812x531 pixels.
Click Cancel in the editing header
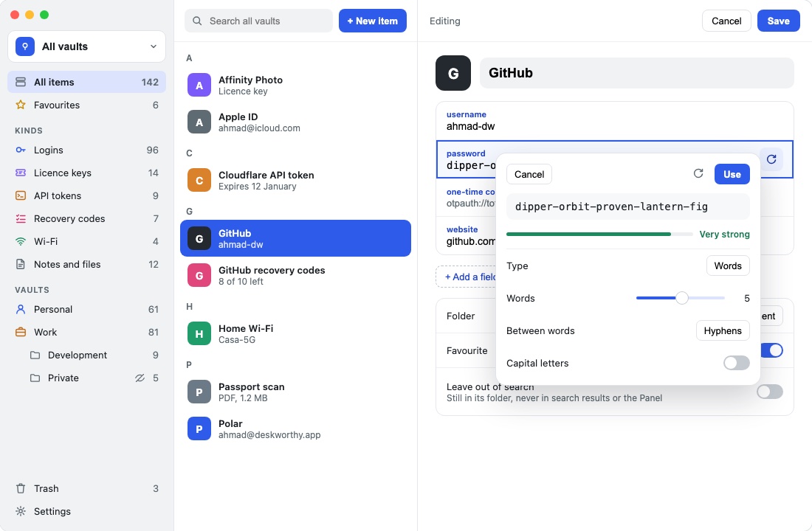pos(726,21)
